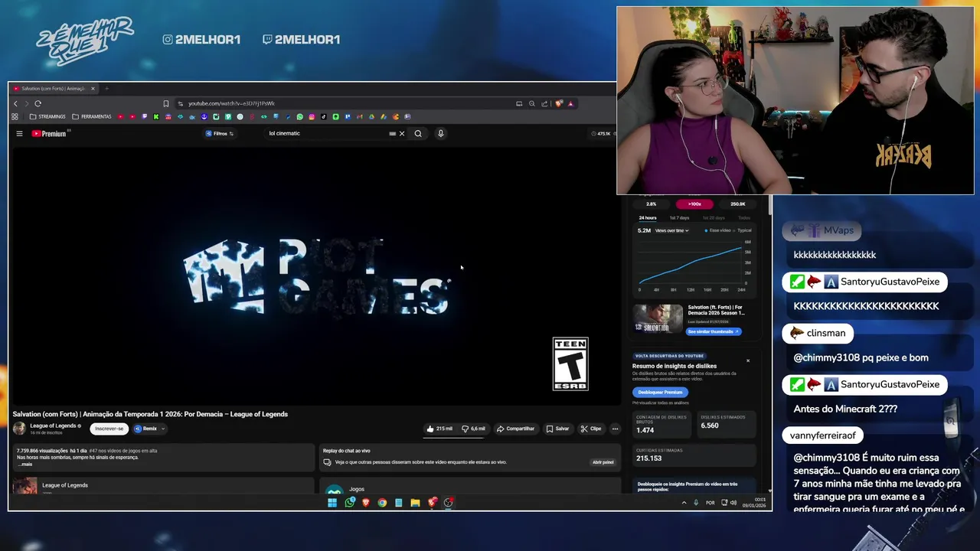Open the Instagram bookmark in bookmarks bar
The width and height of the screenshot is (980, 551).
[x=312, y=116]
